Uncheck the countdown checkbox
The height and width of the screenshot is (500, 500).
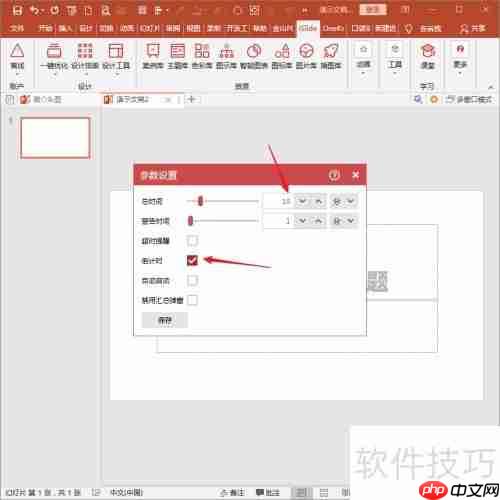pyautogui.click(x=192, y=260)
